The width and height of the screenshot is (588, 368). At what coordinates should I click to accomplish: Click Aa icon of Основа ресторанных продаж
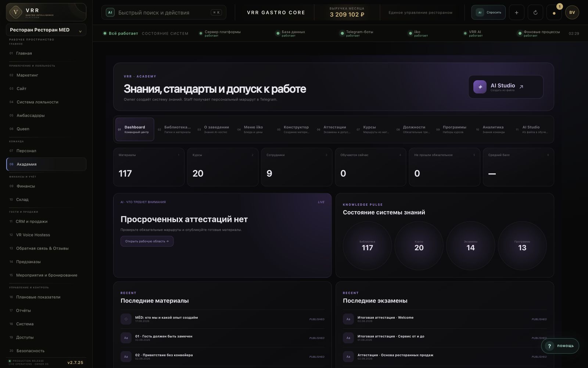click(x=348, y=357)
